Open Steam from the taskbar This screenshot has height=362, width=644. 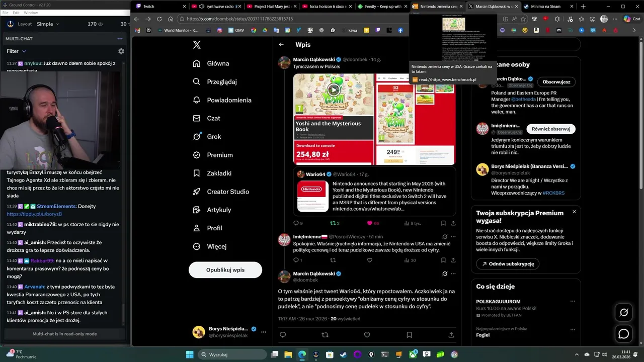343,354
